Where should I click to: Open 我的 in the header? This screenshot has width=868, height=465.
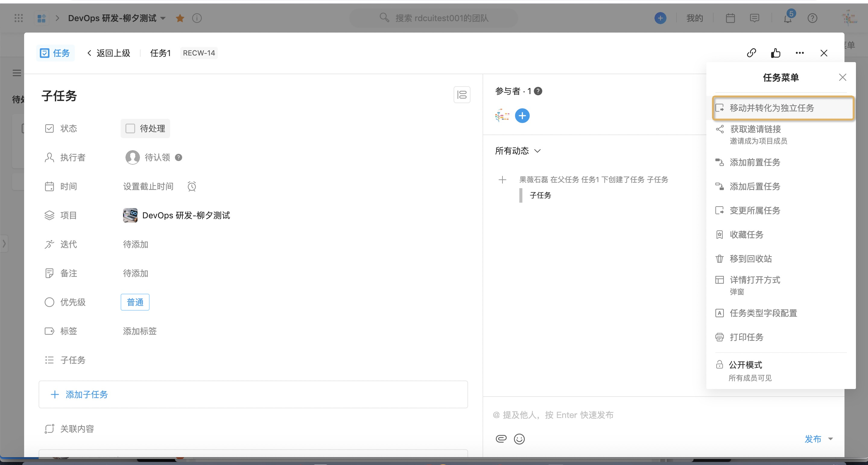point(695,18)
